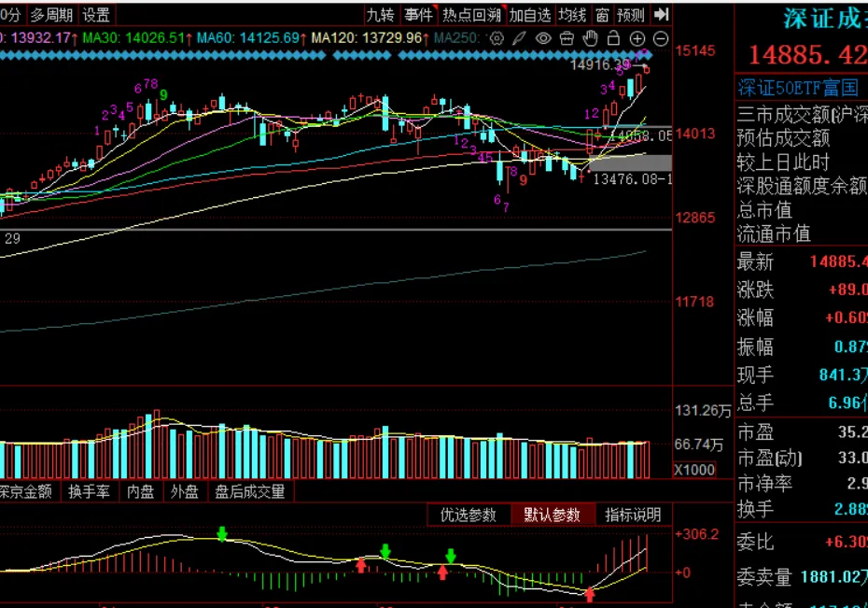The height and width of the screenshot is (608, 868).
Task: Toggle the eye visibility icon
Action: pos(543,38)
